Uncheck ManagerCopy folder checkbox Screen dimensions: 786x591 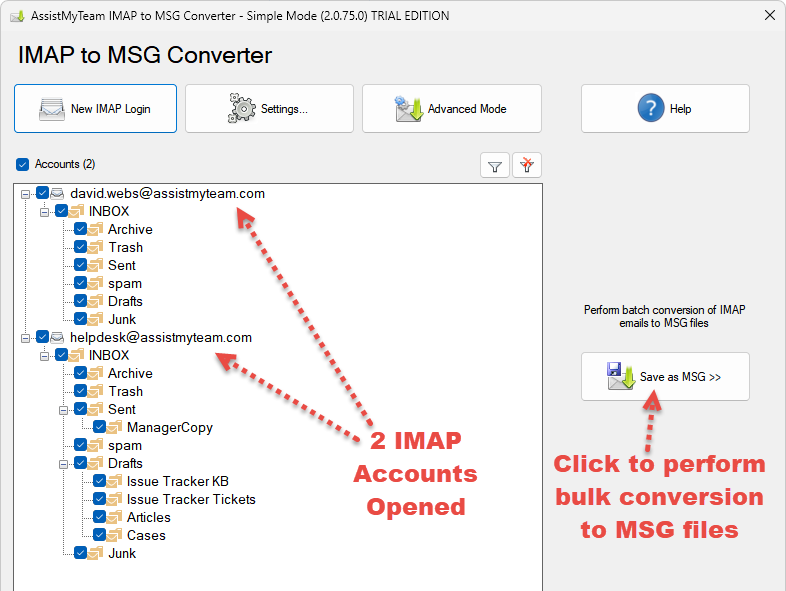pyautogui.click(x=99, y=427)
